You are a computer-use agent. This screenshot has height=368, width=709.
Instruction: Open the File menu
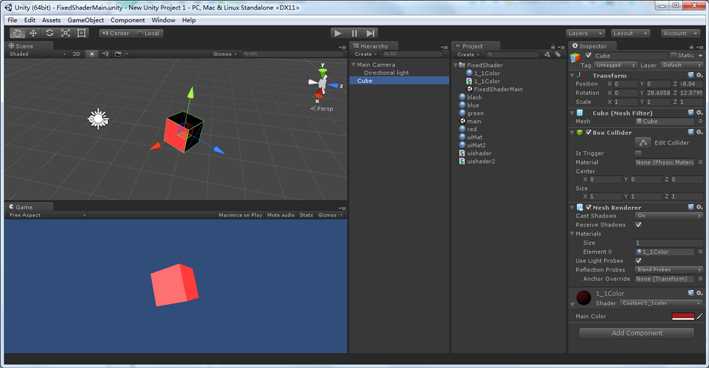12,20
